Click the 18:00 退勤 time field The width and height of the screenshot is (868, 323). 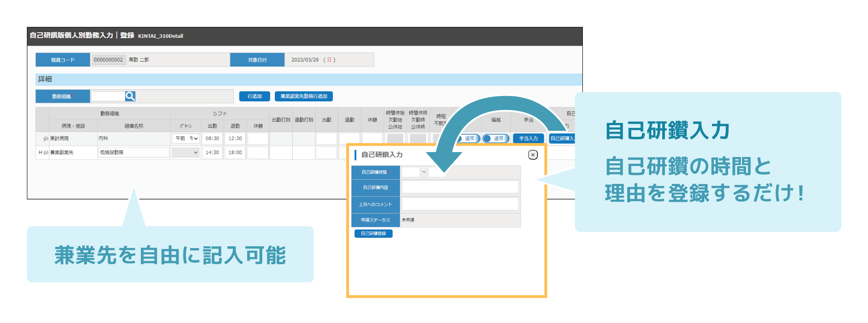[x=235, y=153]
